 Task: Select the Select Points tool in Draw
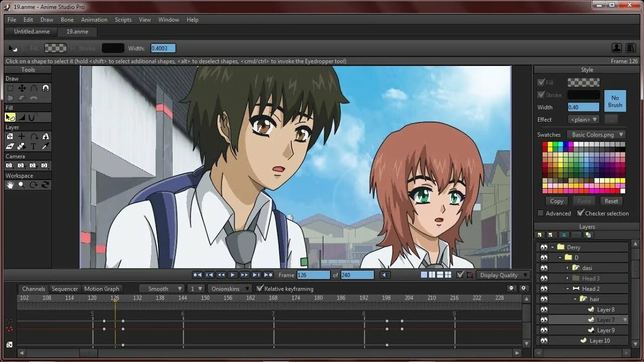point(10,88)
